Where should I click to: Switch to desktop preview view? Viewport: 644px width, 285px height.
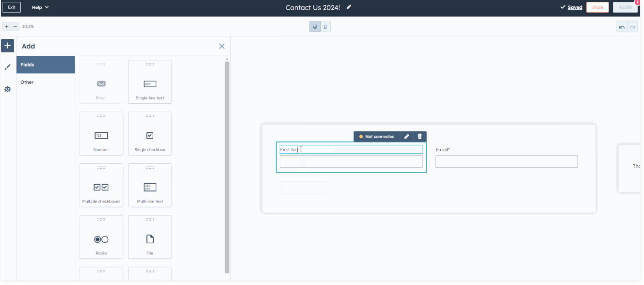pos(315,27)
